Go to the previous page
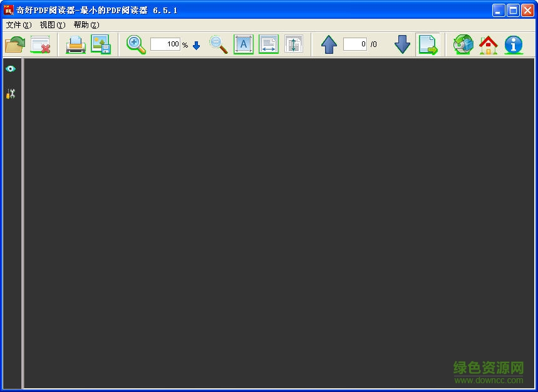 click(329, 44)
